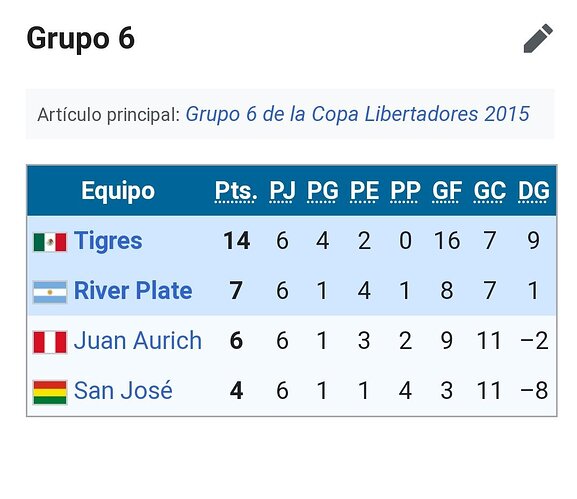Click the PP column header abbreviation
The width and height of the screenshot is (577, 499).
pos(405,191)
